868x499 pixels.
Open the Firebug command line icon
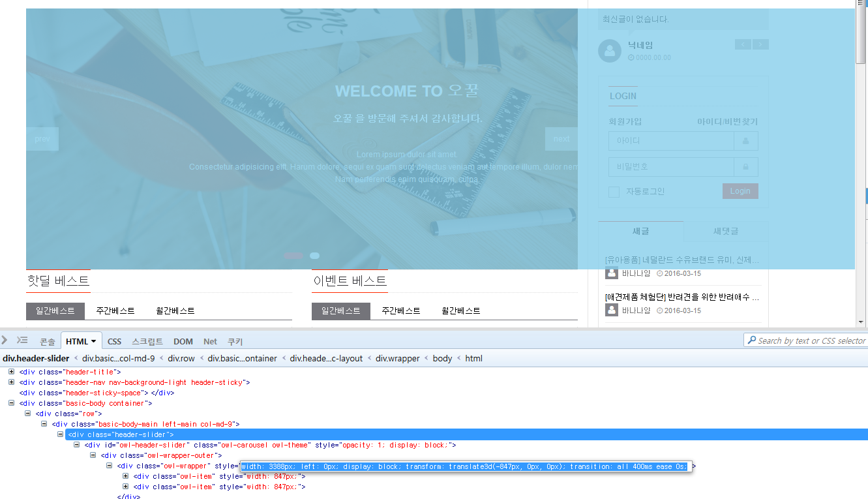click(x=22, y=340)
